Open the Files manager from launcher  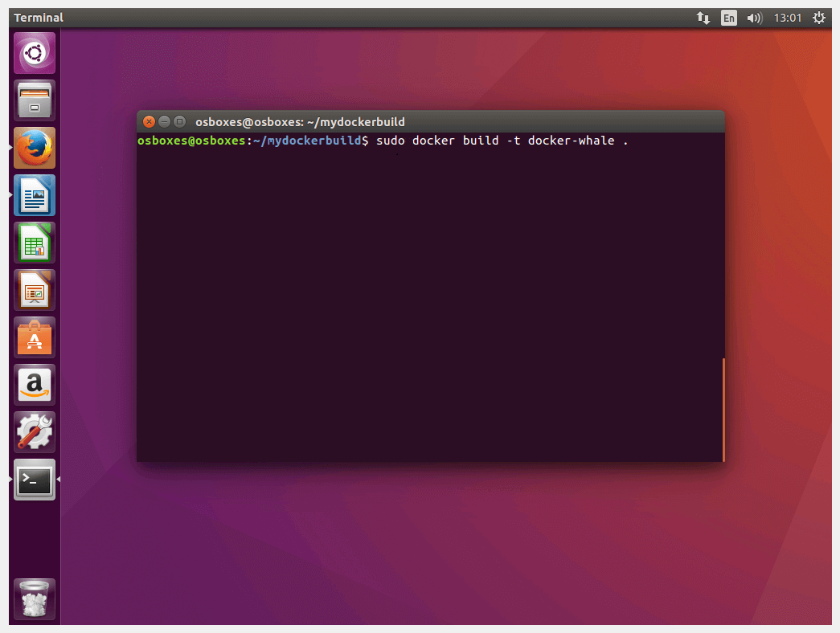pos(35,100)
